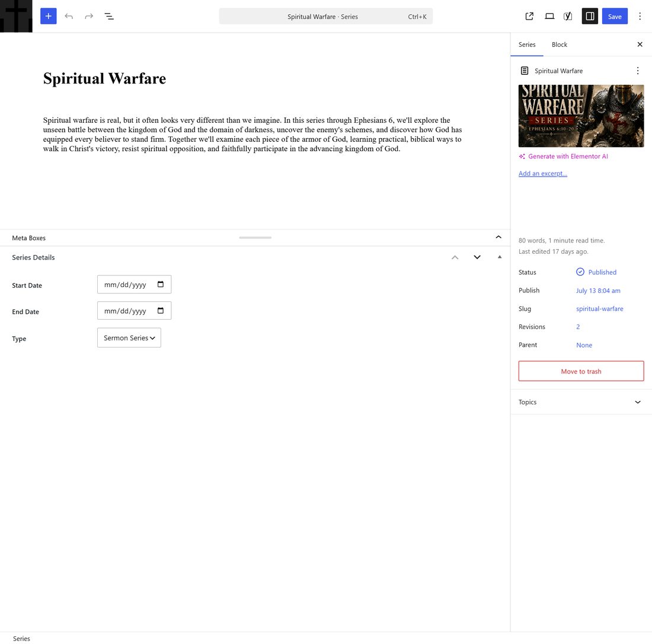Toggle the settings sidebar
The height and width of the screenshot is (644, 652).
coord(590,16)
